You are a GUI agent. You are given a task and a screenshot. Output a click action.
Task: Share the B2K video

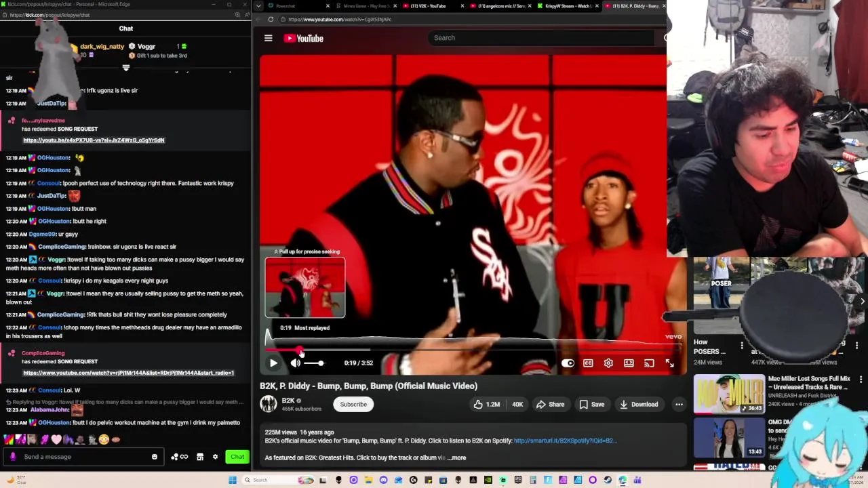[550, 405]
